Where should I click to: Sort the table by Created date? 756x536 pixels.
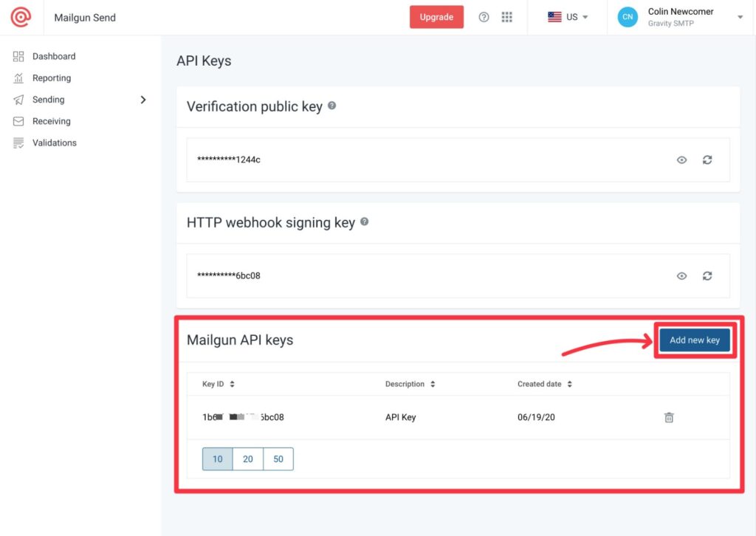coord(545,384)
